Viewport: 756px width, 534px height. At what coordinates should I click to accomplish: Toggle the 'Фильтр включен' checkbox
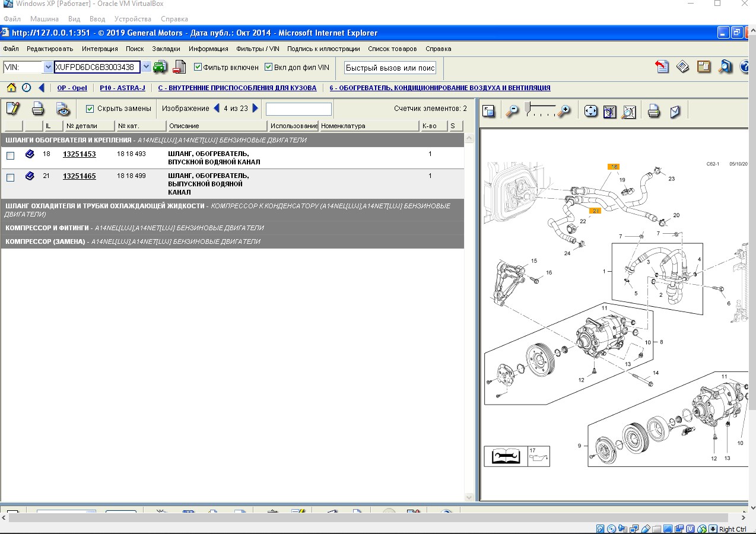click(198, 67)
